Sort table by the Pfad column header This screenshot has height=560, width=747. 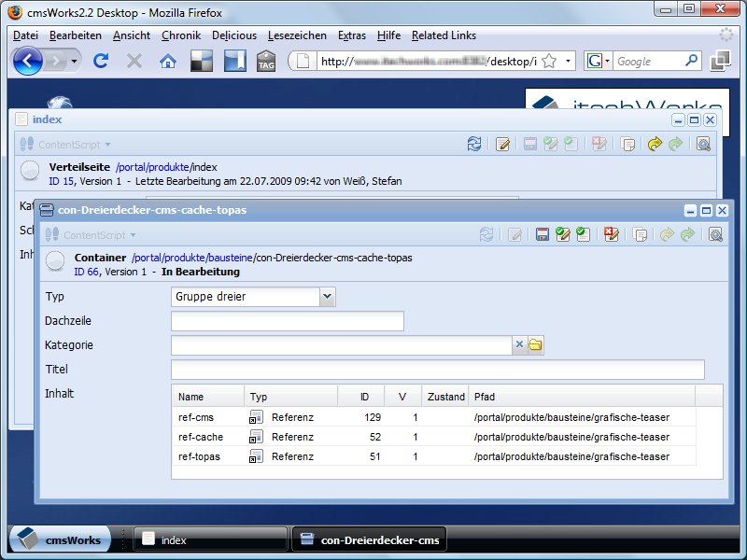[582, 396]
